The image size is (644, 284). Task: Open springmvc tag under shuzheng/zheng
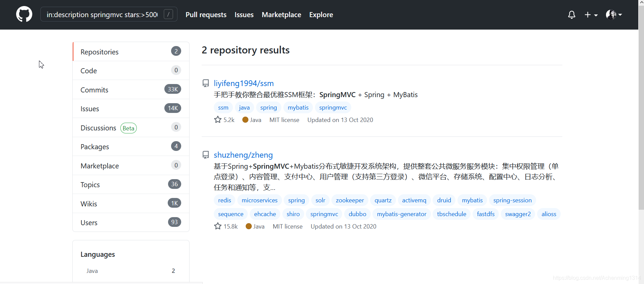pos(324,214)
